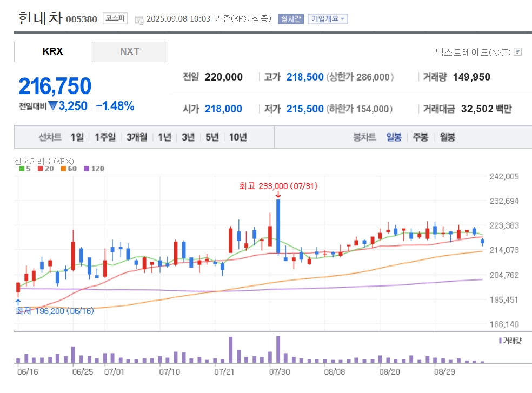
Task: Select the KRX tab
Action: coord(52,51)
